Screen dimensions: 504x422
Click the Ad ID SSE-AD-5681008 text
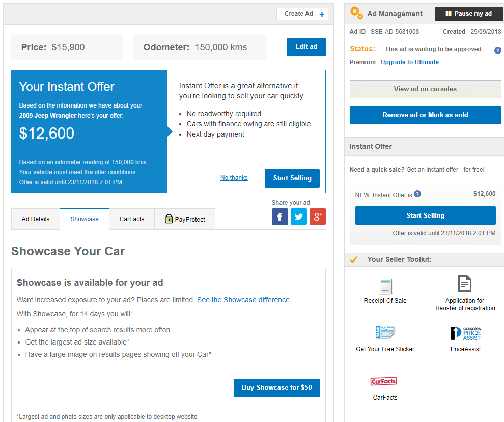(384, 32)
